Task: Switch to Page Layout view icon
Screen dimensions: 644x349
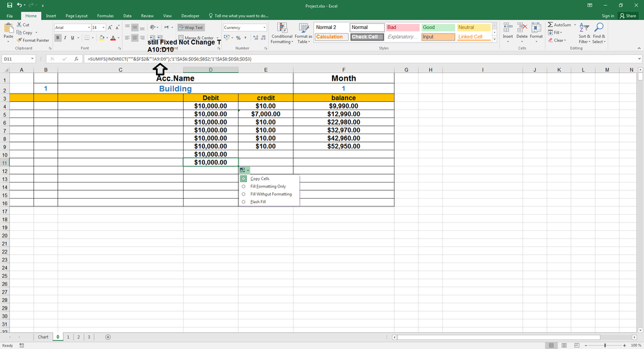Action: coord(564,345)
